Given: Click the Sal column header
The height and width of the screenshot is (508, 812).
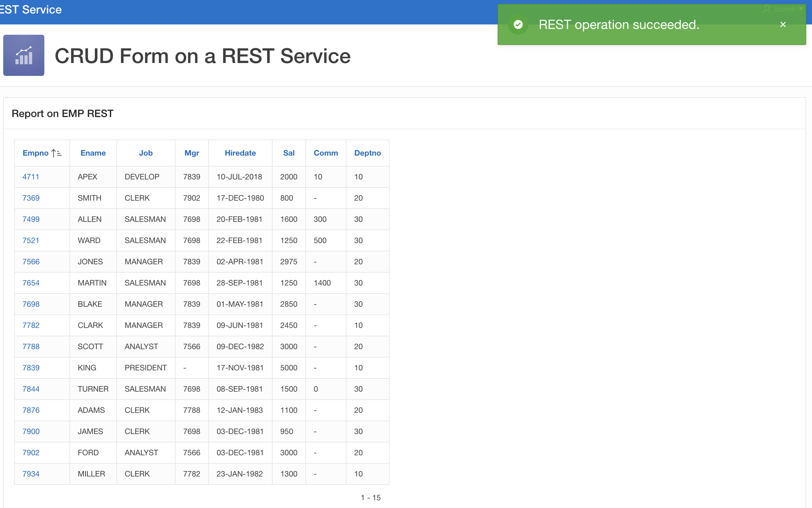Looking at the screenshot, I should [x=288, y=153].
